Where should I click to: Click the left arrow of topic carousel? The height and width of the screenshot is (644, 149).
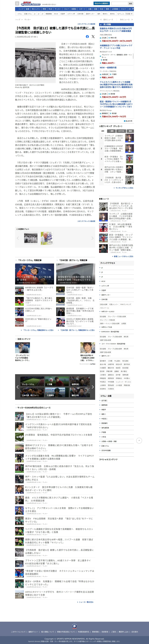point(17,387)
